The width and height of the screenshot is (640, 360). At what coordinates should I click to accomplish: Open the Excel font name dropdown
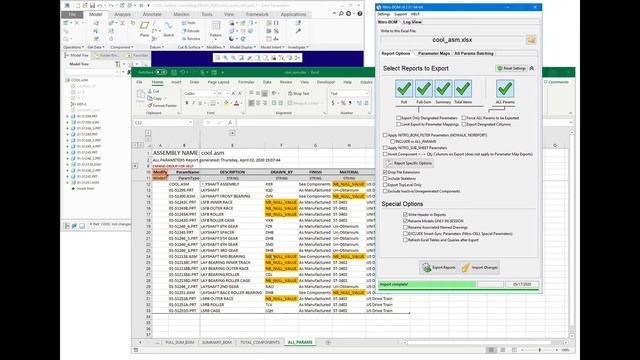click(x=214, y=93)
